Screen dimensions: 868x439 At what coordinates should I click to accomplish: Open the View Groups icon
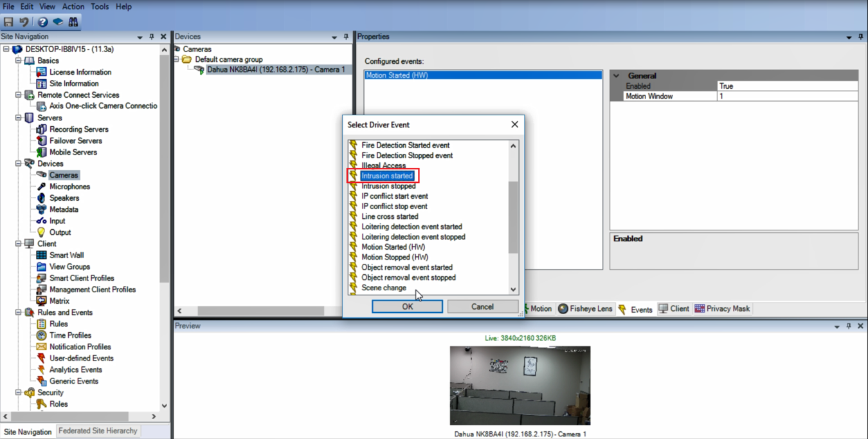coord(41,266)
